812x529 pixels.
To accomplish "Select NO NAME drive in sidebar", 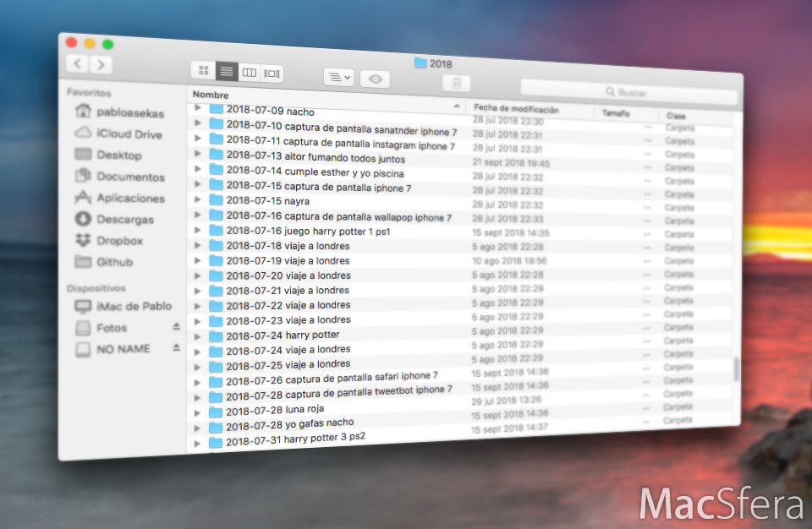I will [x=112, y=349].
